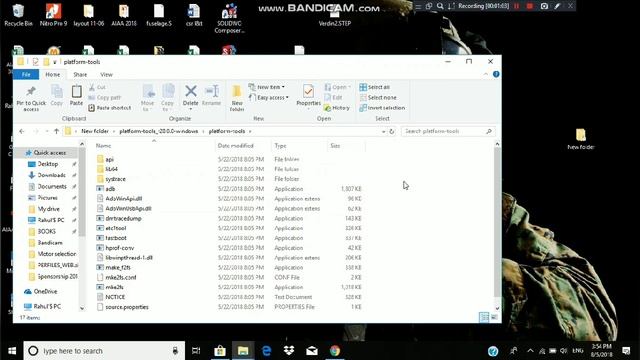
Task: Sort by Date modified column header
Action: [243, 146]
